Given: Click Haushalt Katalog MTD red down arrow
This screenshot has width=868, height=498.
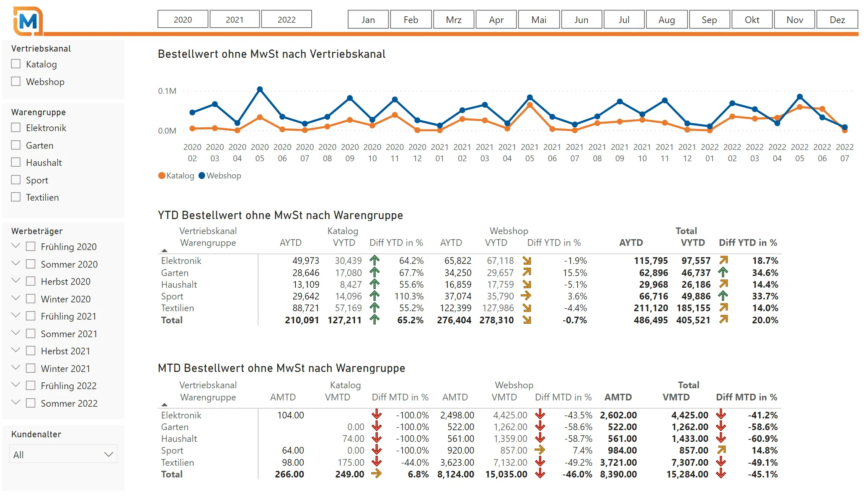Looking at the screenshot, I should 377,438.
